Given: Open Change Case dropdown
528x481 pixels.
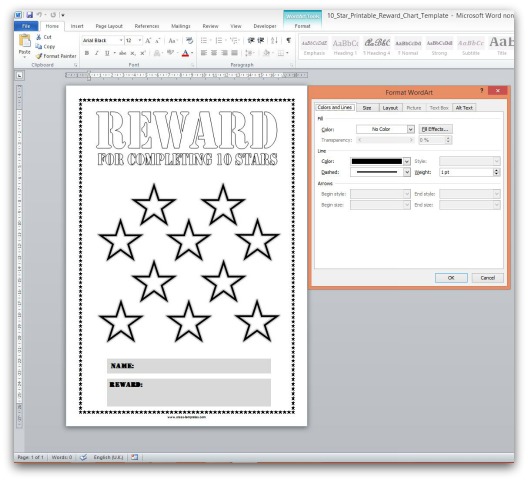Looking at the screenshot, I should (x=173, y=40).
